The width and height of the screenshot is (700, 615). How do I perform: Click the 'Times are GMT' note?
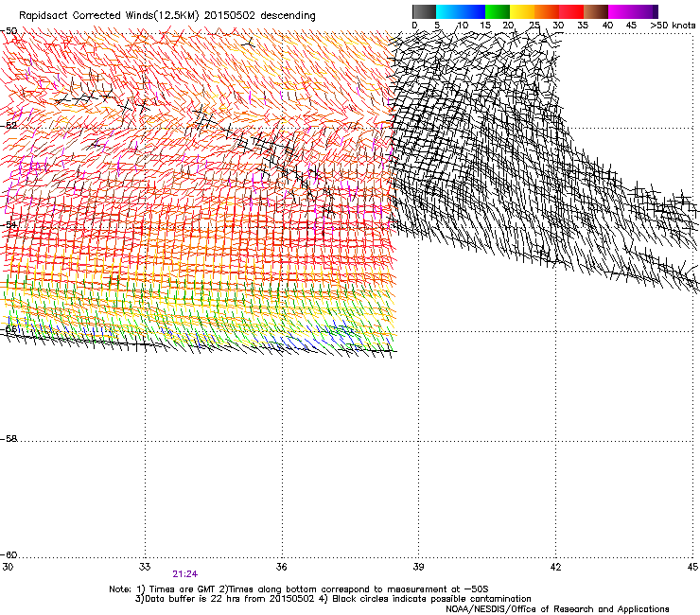point(183,589)
